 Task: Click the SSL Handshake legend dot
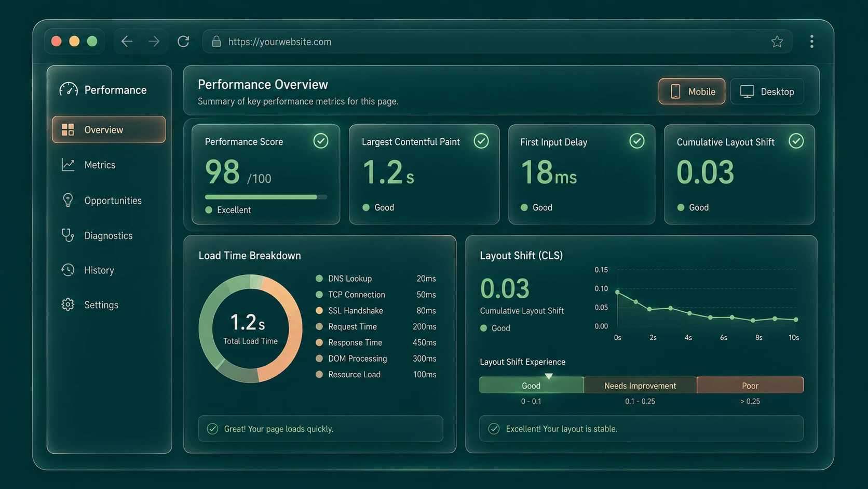319,311
